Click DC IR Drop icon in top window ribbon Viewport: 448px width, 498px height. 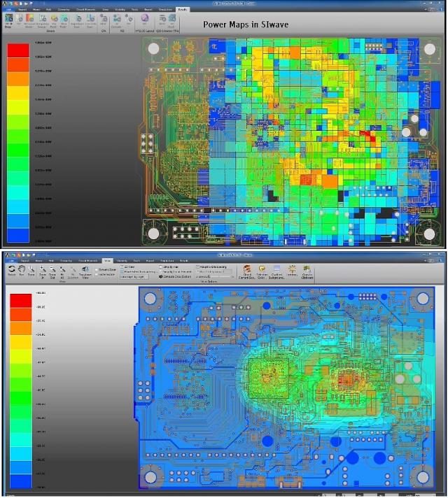click(8, 21)
